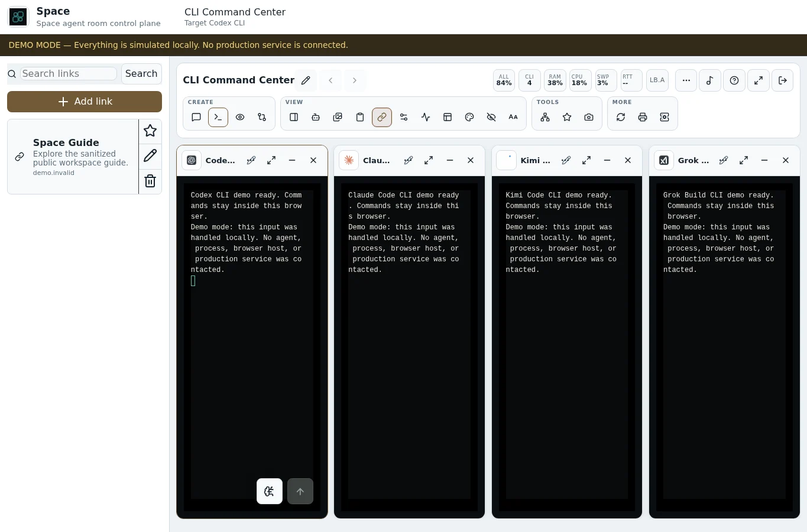
Task: Click the RAM 38% status chip
Action: (x=555, y=80)
